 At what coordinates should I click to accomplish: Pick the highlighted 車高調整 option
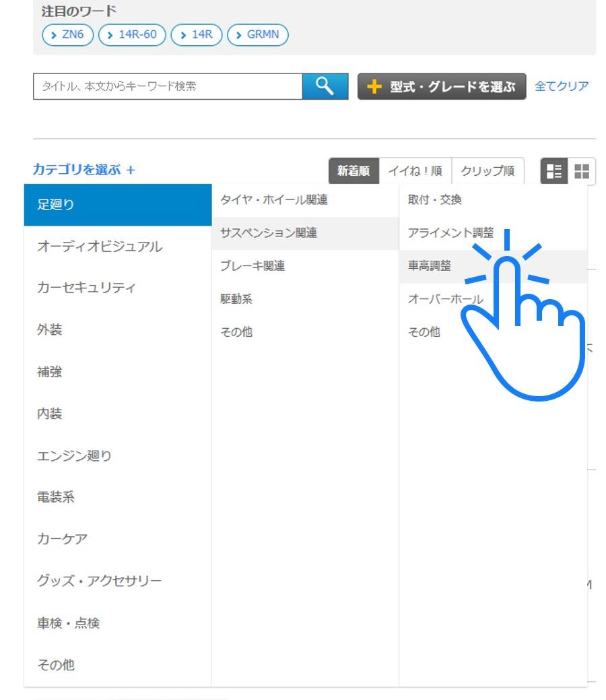click(x=493, y=266)
